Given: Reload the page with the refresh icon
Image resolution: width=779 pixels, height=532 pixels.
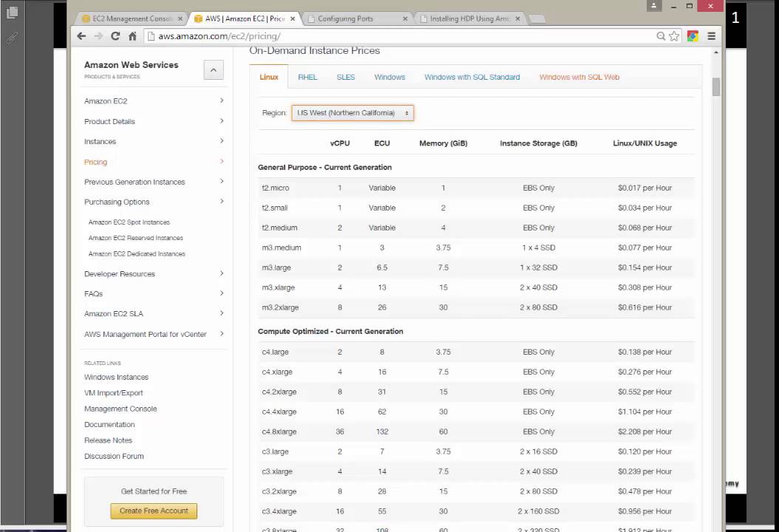Looking at the screenshot, I should point(115,35).
